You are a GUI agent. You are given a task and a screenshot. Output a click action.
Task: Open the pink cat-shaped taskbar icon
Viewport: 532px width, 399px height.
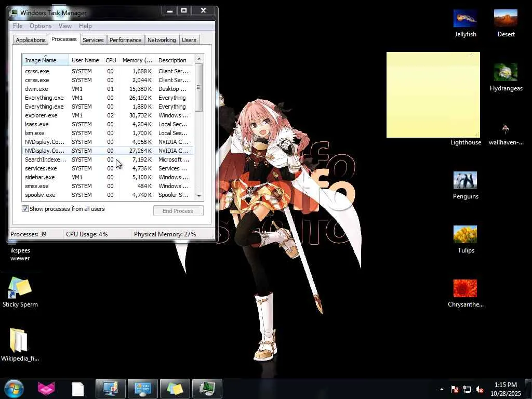[x=46, y=389]
